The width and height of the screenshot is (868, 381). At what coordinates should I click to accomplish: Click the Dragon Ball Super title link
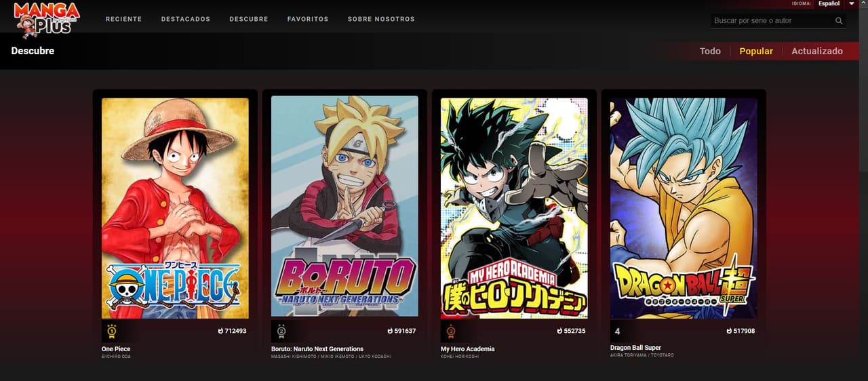635,348
